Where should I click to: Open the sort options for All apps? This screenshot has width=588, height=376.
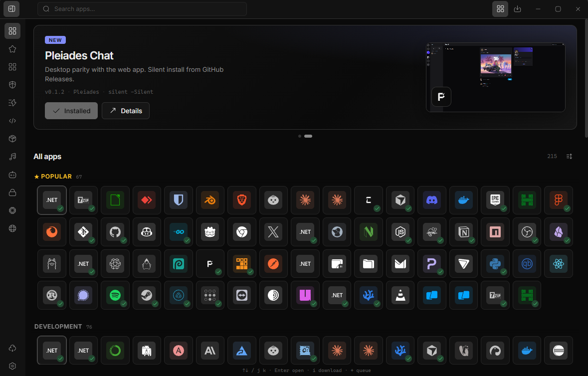click(569, 156)
